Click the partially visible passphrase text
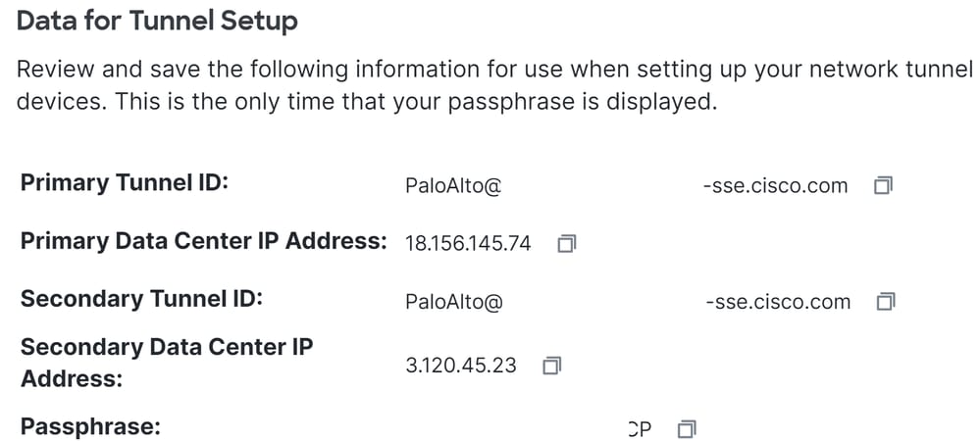980x442 pixels. point(640,429)
